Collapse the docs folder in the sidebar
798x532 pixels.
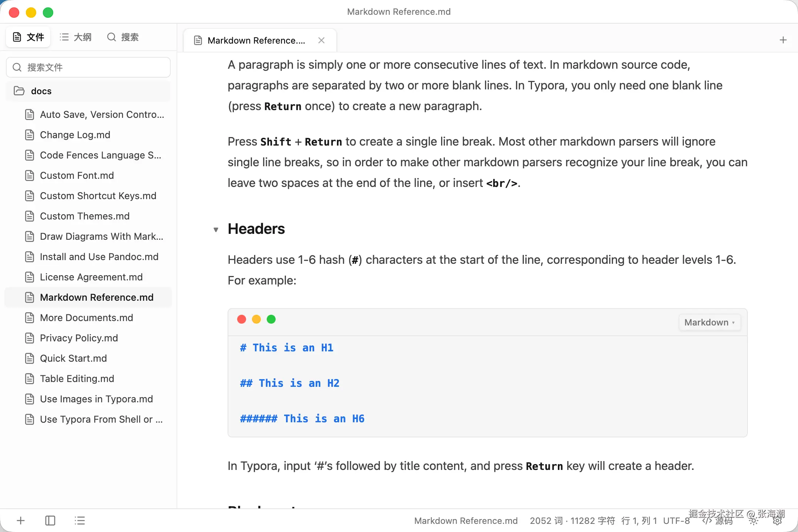pyautogui.click(x=88, y=91)
